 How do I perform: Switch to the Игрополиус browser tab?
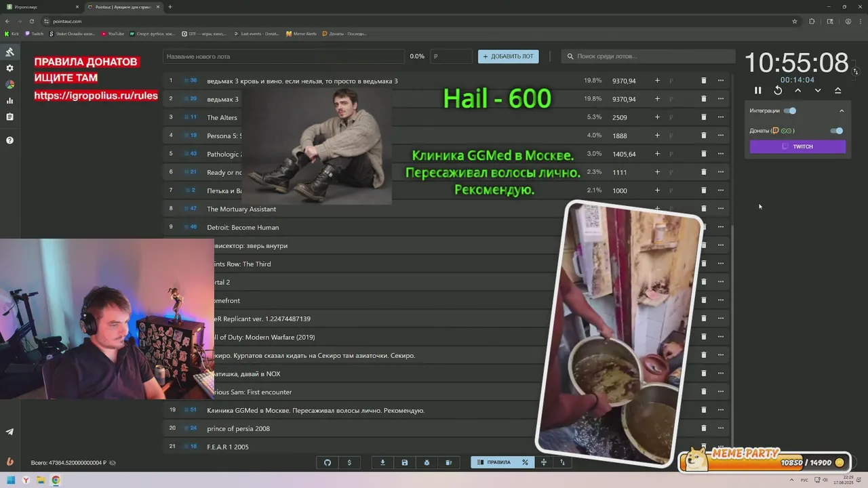[x=42, y=7]
